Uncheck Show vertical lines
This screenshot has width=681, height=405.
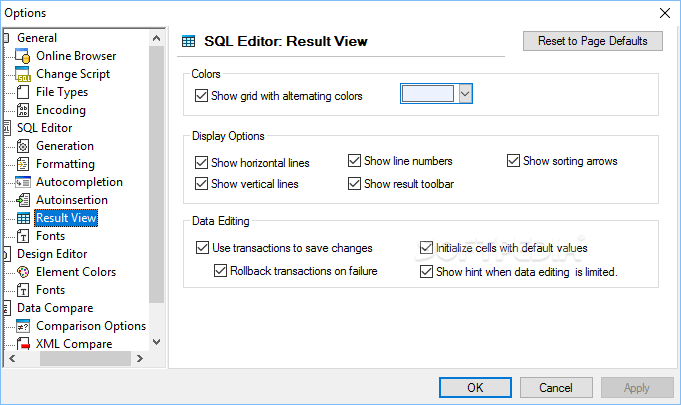(x=201, y=184)
